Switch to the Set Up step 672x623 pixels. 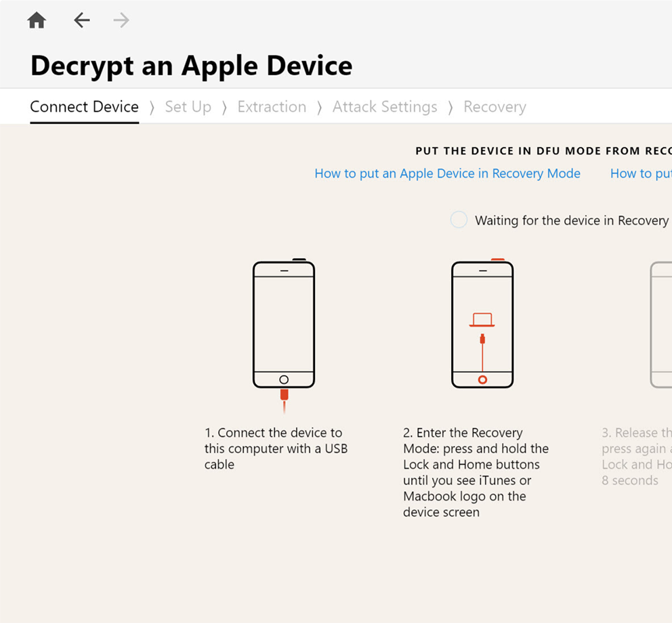(x=188, y=107)
